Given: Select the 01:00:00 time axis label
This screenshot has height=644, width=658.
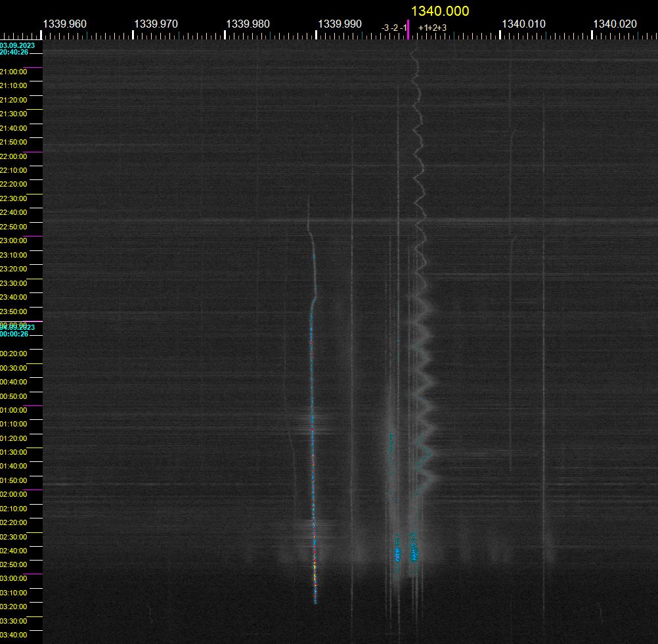Looking at the screenshot, I should (x=13, y=410).
